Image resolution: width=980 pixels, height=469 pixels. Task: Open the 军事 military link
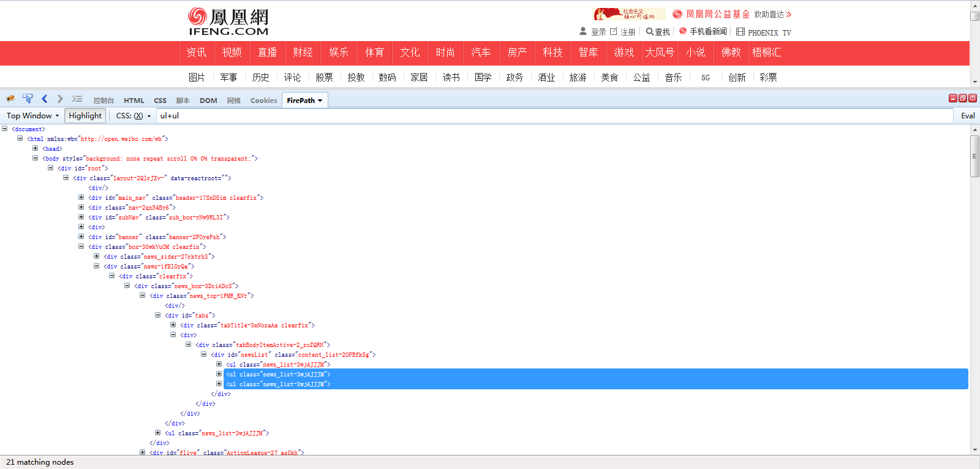(228, 77)
